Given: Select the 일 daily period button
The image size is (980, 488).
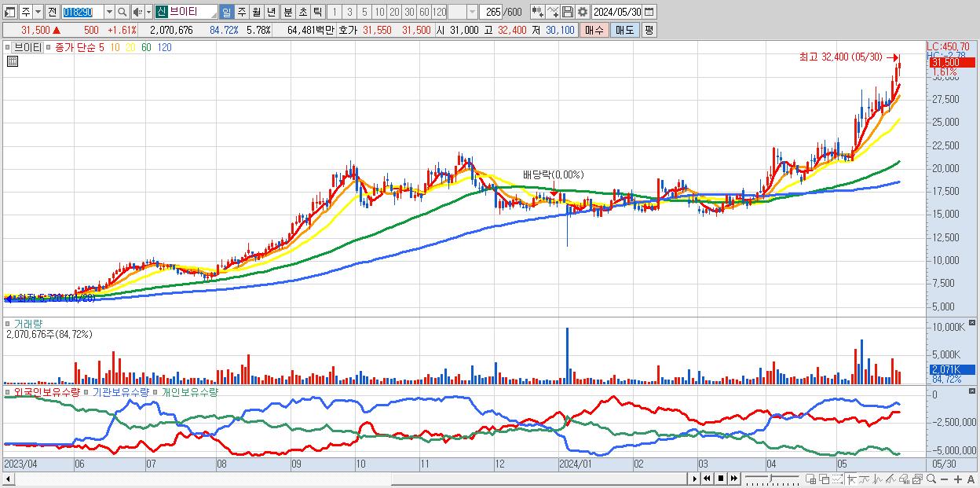Looking at the screenshot, I should pos(226,12).
